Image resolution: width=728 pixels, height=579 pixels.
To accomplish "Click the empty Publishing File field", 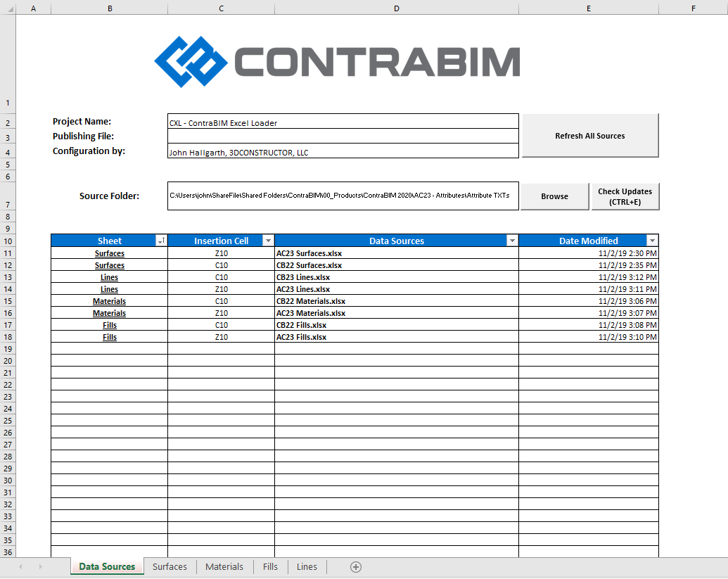I will 343,136.
